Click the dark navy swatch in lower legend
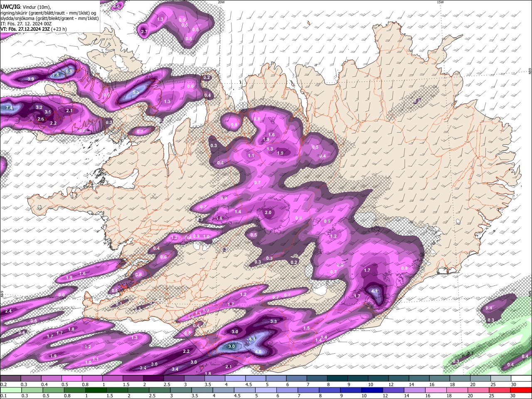 371,390
